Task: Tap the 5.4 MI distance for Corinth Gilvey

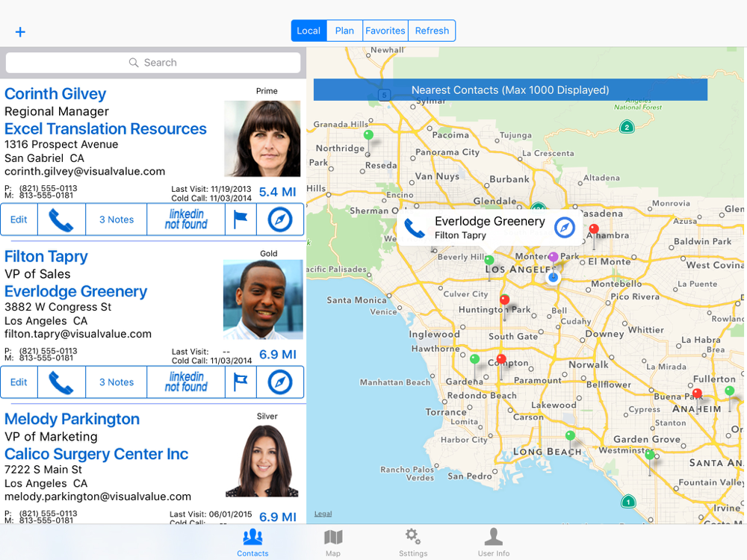Action: (x=278, y=192)
